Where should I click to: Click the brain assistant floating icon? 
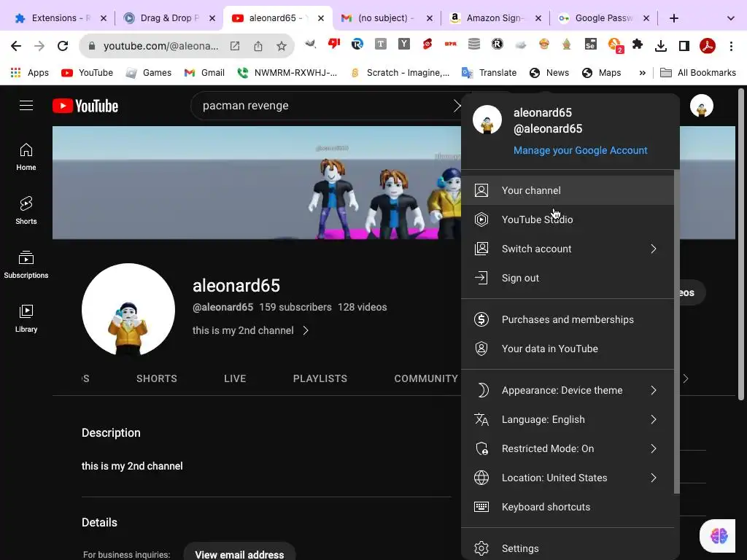click(719, 536)
